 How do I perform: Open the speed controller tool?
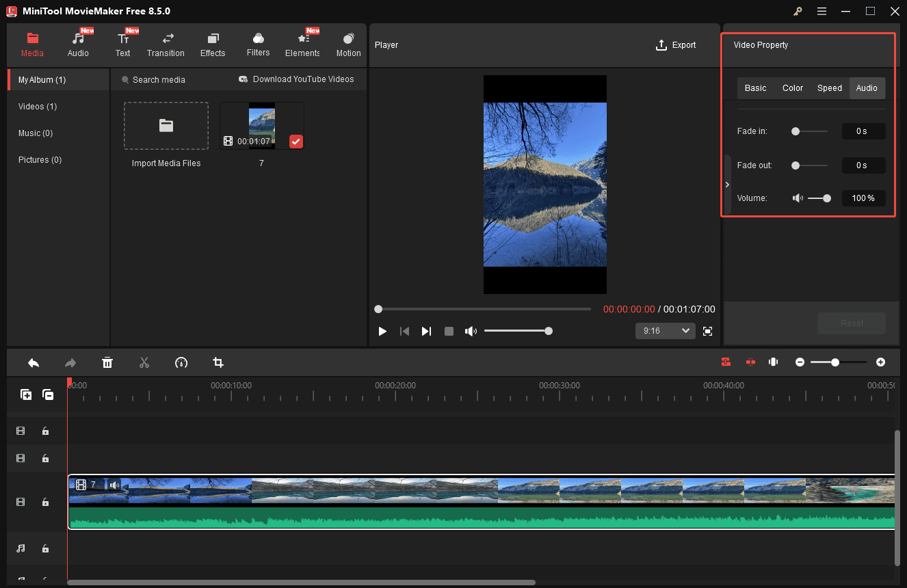click(181, 362)
